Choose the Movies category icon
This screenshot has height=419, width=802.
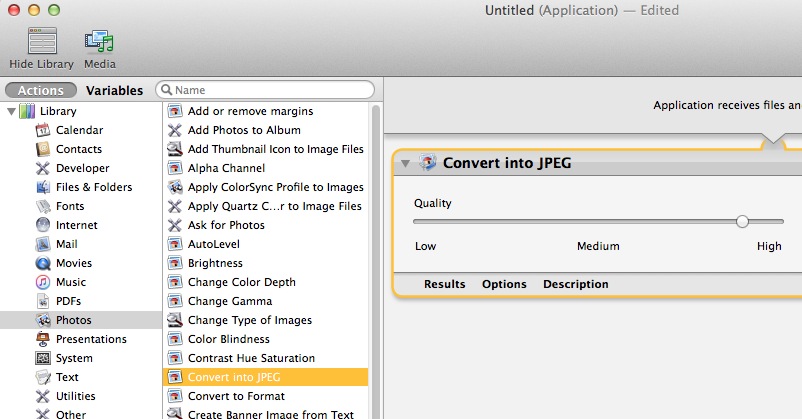(x=43, y=263)
